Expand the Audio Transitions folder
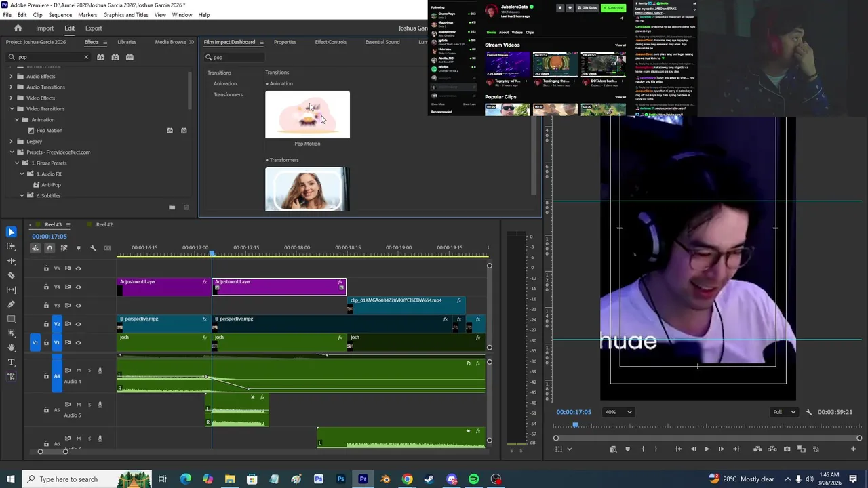Image resolution: width=868 pixels, height=488 pixels. pos(11,87)
